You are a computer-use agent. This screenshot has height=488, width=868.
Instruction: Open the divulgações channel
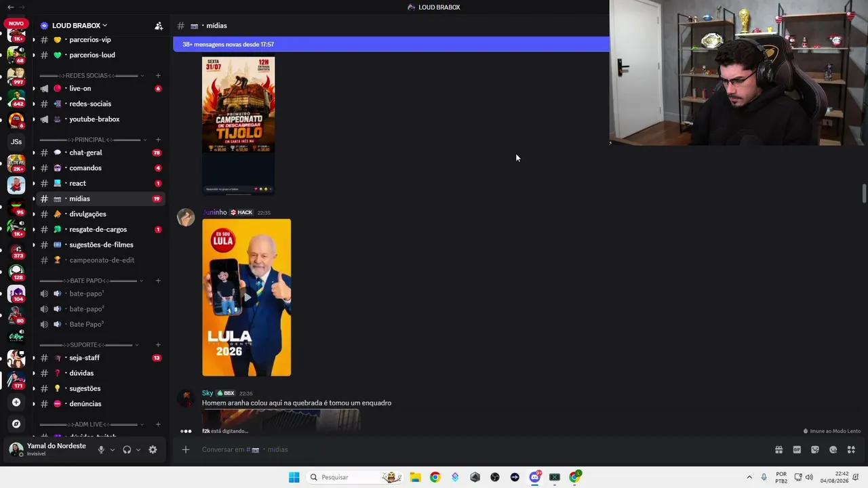click(x=101, y=214)
